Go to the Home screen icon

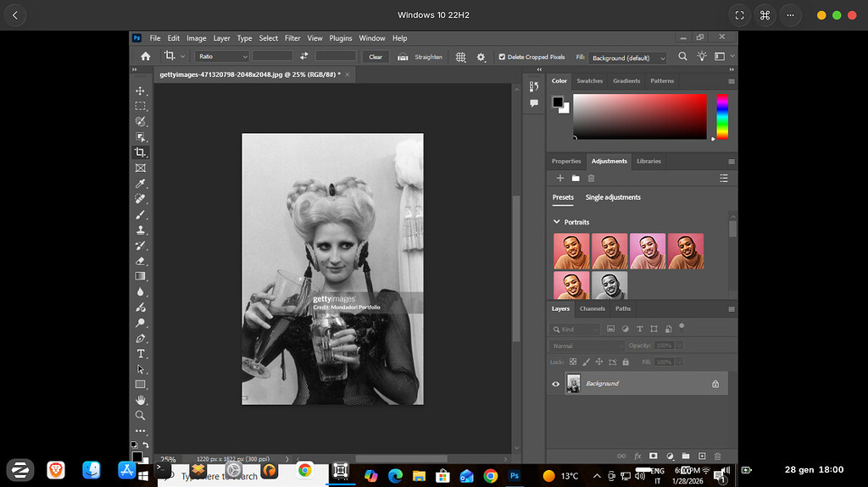pyautogui.click(x=145, y=57)
